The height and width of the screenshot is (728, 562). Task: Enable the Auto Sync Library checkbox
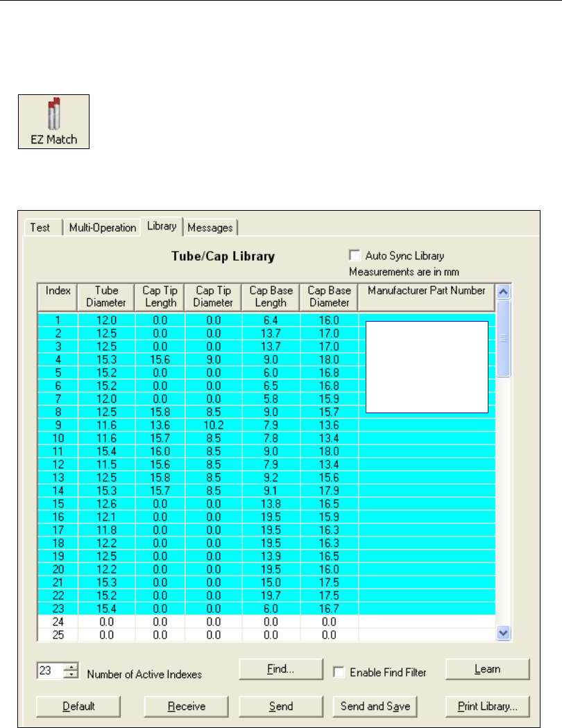355,255
